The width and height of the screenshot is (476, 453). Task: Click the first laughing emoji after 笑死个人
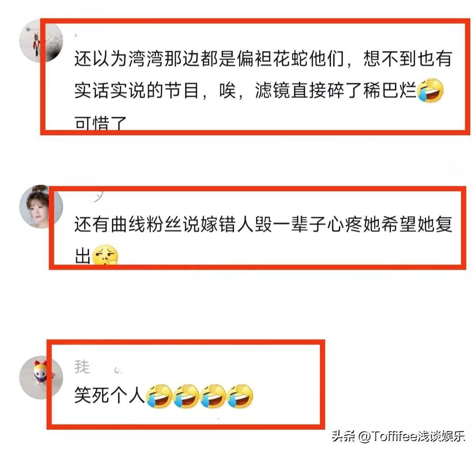point(159,396)
